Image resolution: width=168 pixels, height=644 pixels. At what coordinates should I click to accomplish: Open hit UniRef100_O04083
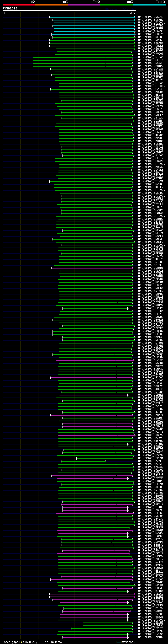pyautogui.click(x=151, y=69)
